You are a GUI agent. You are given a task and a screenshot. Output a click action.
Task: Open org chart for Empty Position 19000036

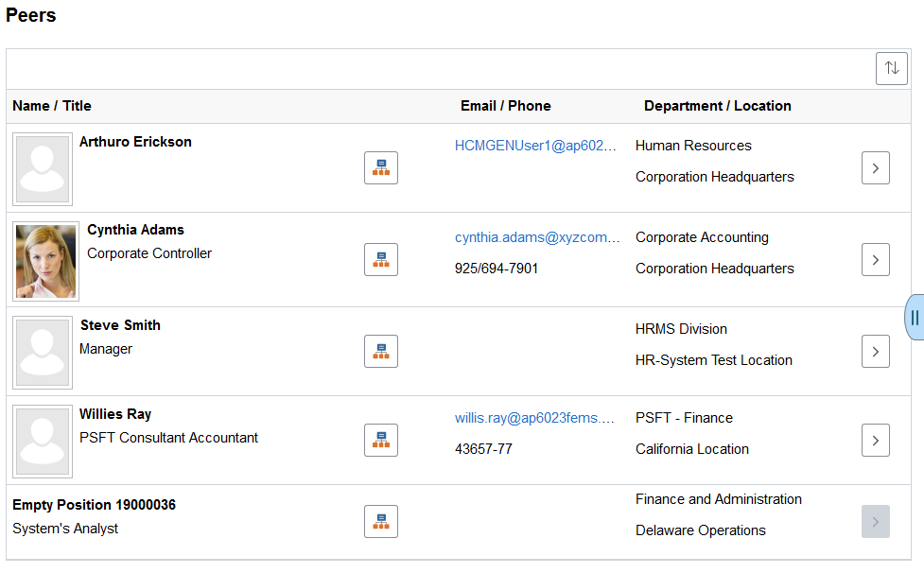click(x=381, y=522)
